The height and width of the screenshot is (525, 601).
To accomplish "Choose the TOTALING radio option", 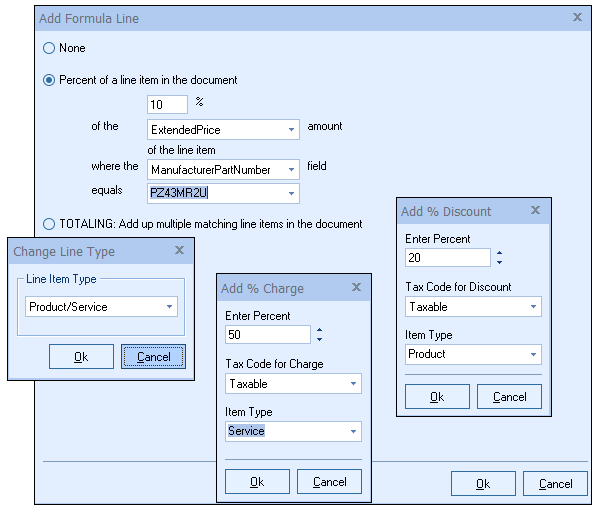I will pyautogui.click(x=49, y=224).
